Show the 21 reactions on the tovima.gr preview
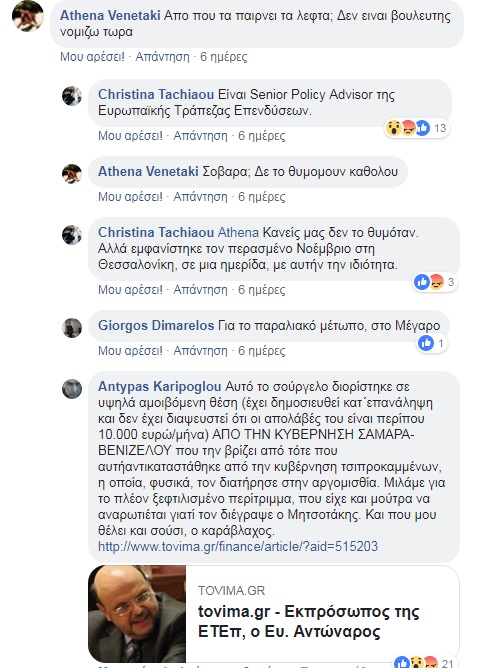 [423, 662]
